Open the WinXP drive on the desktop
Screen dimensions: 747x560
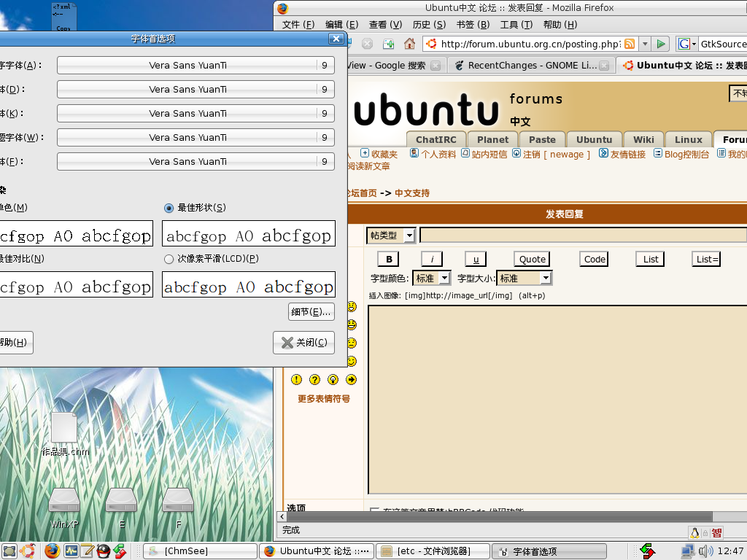(64, 507)
